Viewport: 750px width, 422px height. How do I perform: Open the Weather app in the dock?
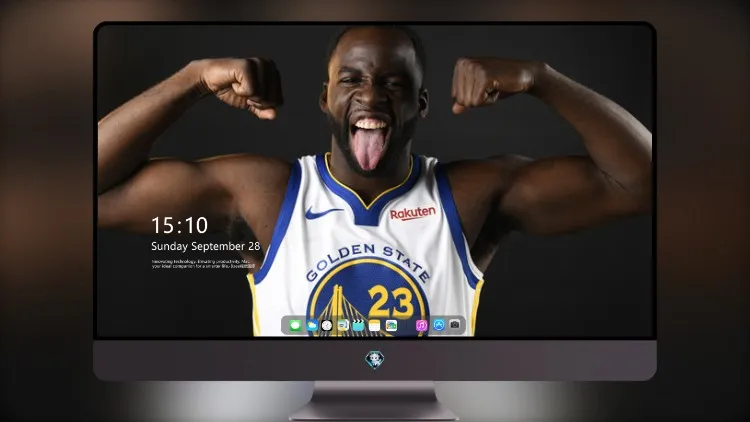(x=311, y=326)
